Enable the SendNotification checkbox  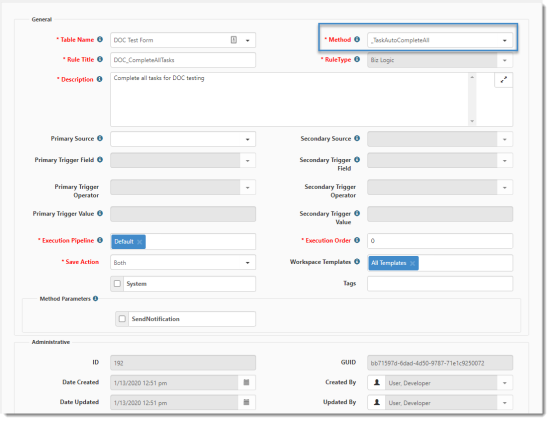click(x=122, y=319)
